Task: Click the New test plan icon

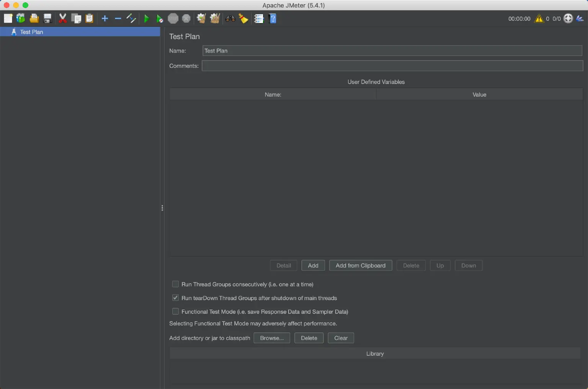Action: [8, 18]
